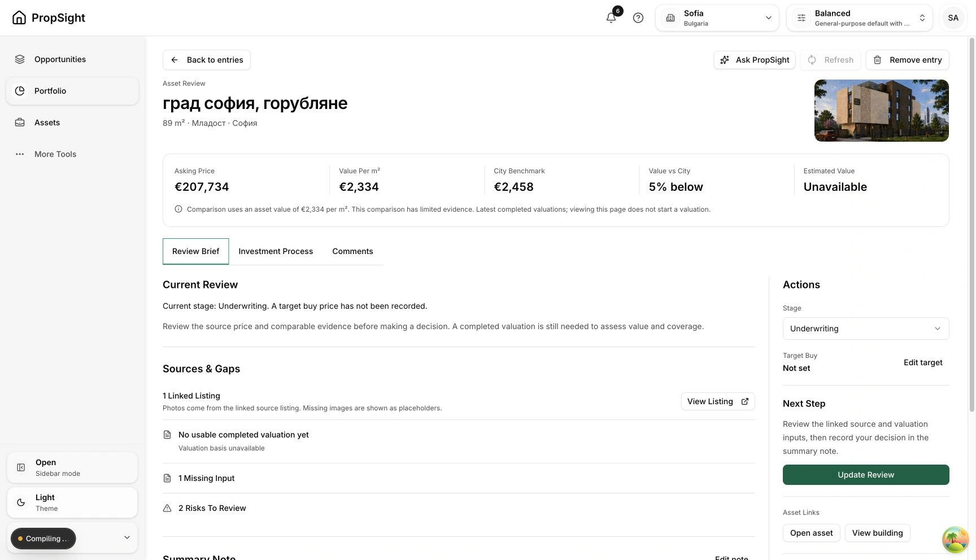The height and width of the screenshot is (560, 976).
Task: Switch to the Investment Process tab
Action: [x=276, y=251]
